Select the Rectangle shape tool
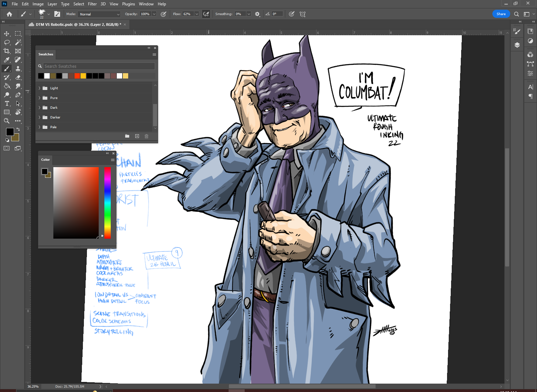Screen dimensions: 537x392 [x=7, y=112]
